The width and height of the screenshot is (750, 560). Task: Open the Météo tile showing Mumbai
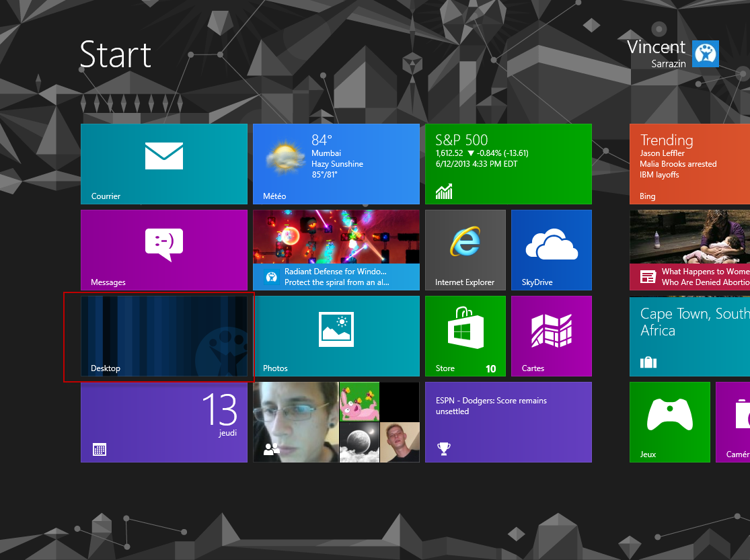(x=336, y=163)
